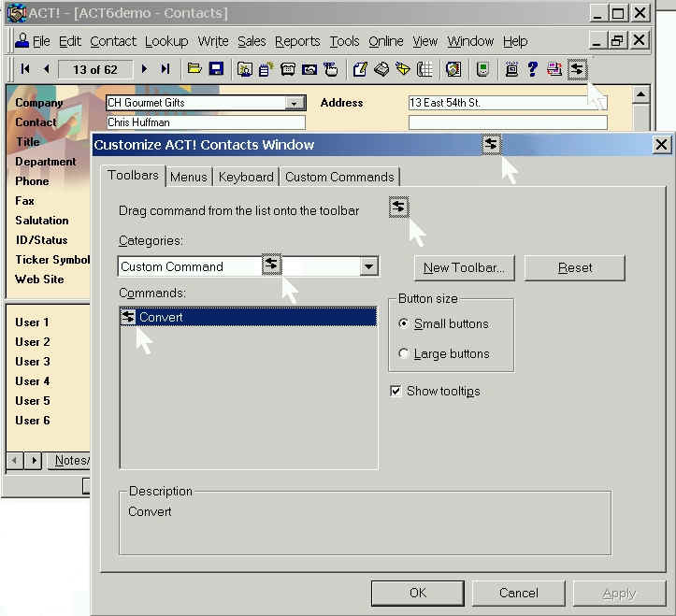676x616 pixels.
Task: Click the Ticker Symbol field label
Action: (x=52, y=260)
